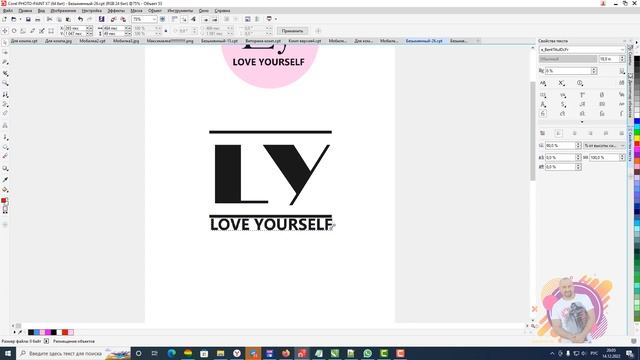
Task: Click the Undo arrow icon
Action: (80, 19)
